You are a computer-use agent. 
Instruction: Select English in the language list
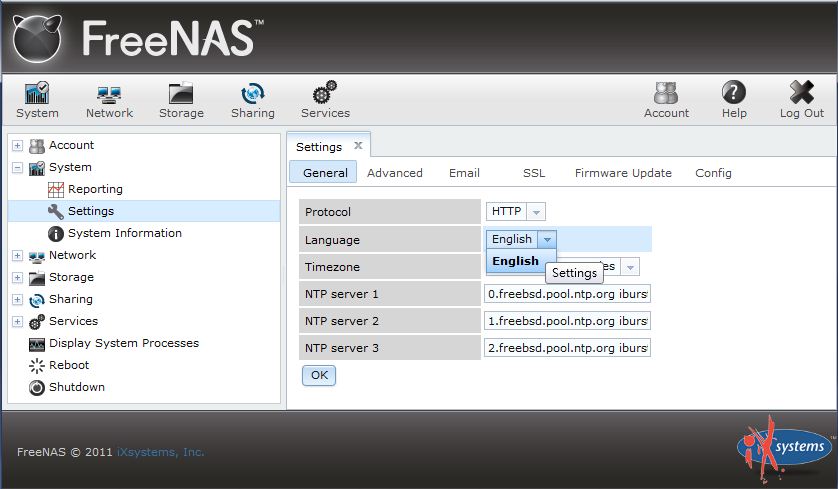click(x=516, y=261)
